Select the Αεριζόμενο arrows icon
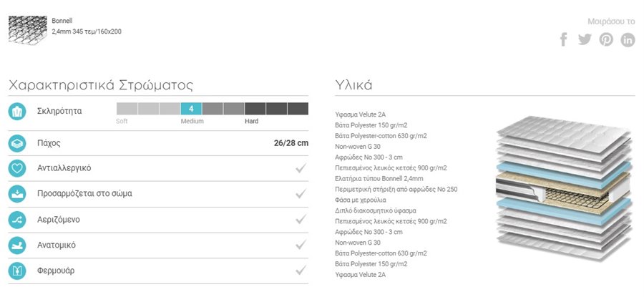The height and width of the screenshot is (297, 644). pos(17,220)
